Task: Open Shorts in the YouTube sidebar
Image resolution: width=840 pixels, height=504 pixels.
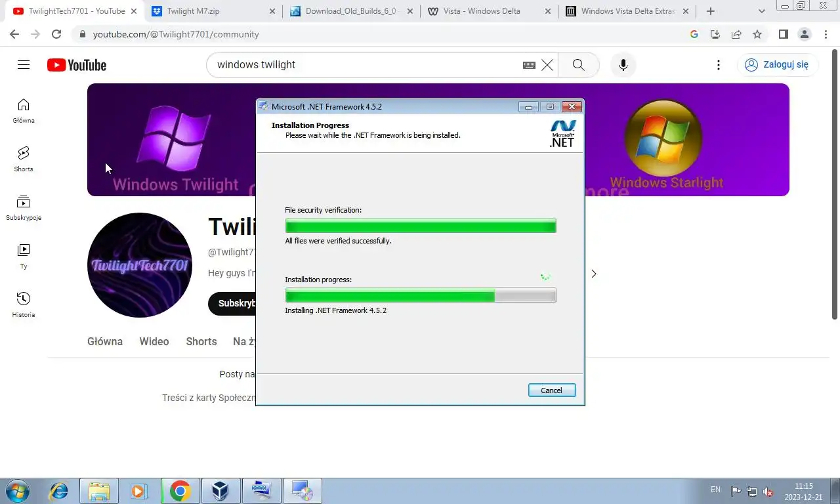Action: tap(24, 159)
